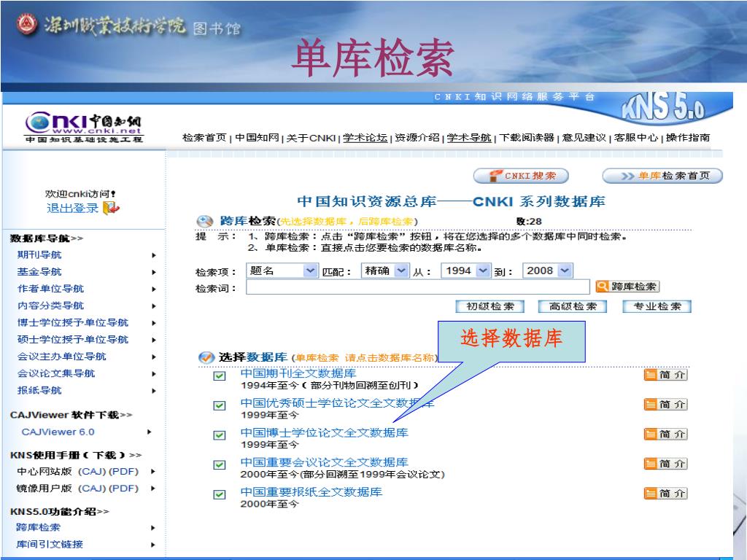
Task: Toggle 中国优秀硕士学位论文 database checkbox
Action: [x=219, y=405]
